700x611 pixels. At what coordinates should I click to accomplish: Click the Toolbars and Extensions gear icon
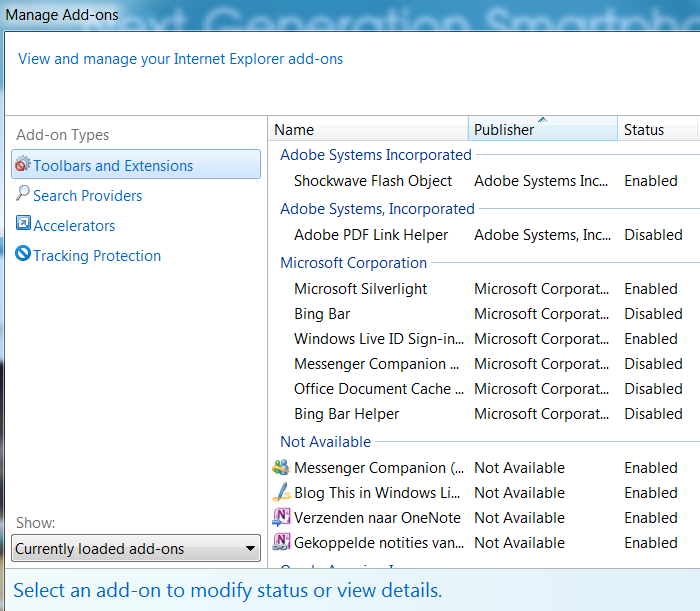[23, 166]
